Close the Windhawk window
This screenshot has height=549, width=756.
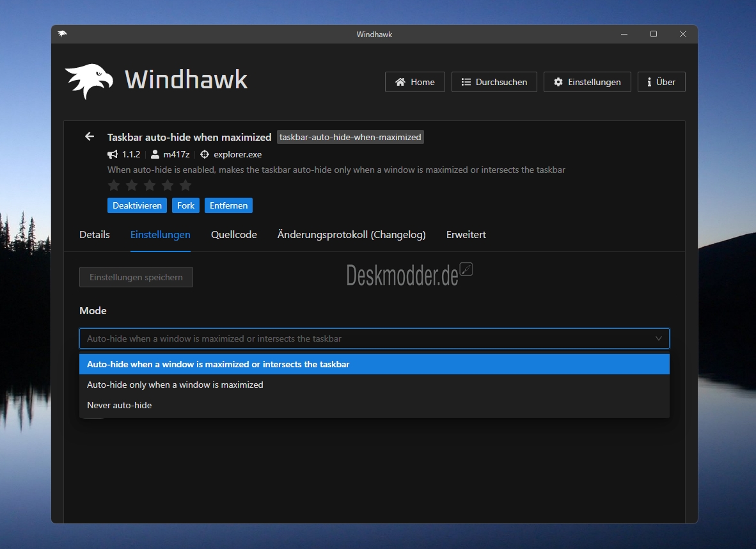(x=682, y=35)
